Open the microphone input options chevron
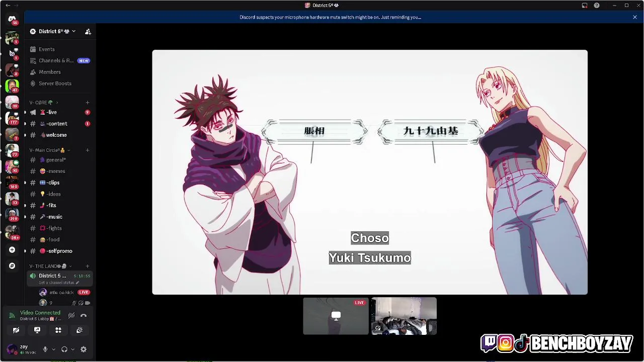Image resolution: width=644 pixels, height=362 pixels. 53,349
